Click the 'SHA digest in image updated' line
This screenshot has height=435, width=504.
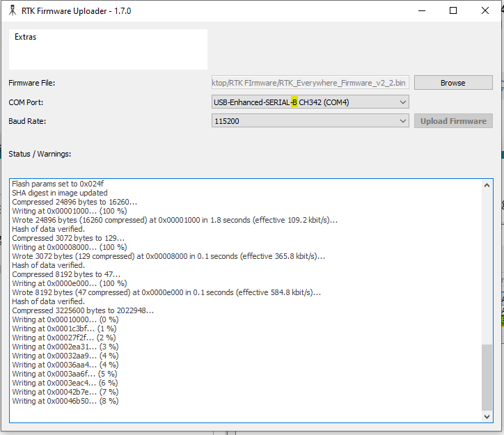[x=60, y=193]
